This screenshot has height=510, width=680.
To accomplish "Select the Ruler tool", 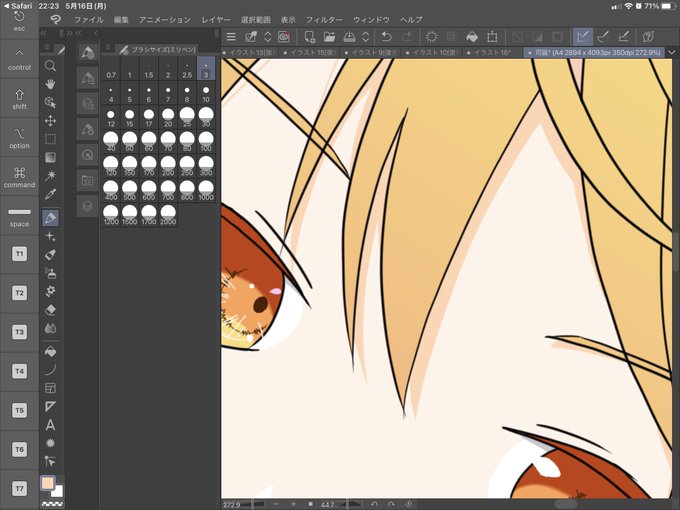I will pyautogui.click(x=50, y=406).
